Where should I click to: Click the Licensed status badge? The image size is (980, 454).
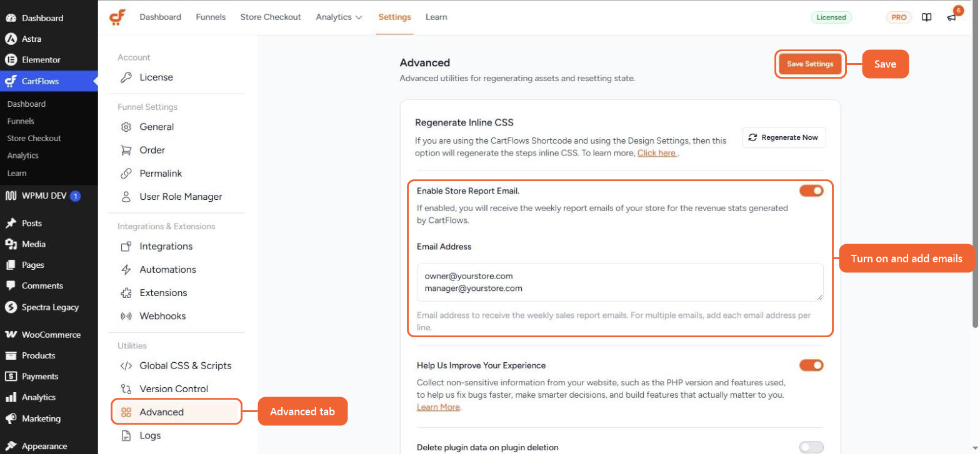(x=832, y=17)
